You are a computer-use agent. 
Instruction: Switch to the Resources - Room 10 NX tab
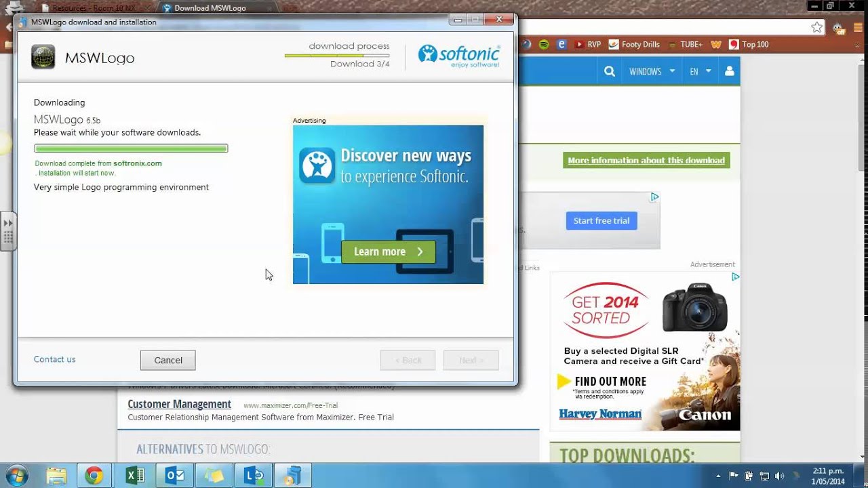(95, 8)
